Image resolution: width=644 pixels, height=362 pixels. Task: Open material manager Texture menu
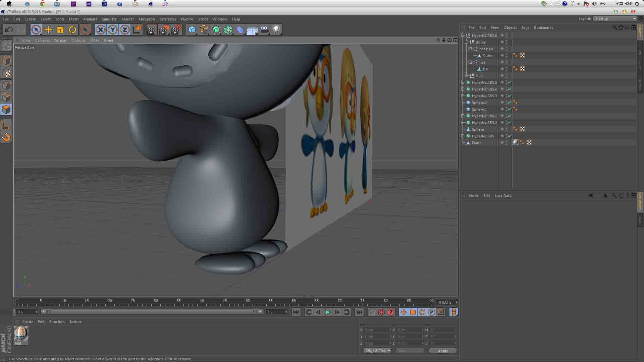75,322
